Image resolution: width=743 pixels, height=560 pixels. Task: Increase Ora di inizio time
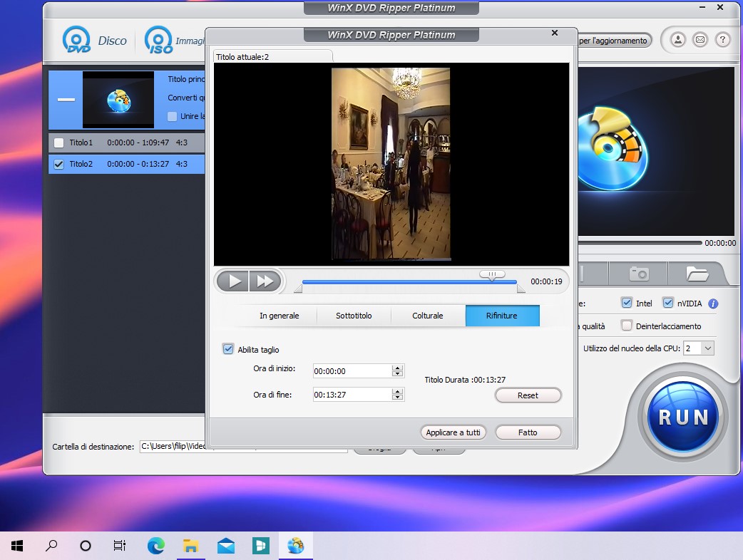(x=398, y=368)
